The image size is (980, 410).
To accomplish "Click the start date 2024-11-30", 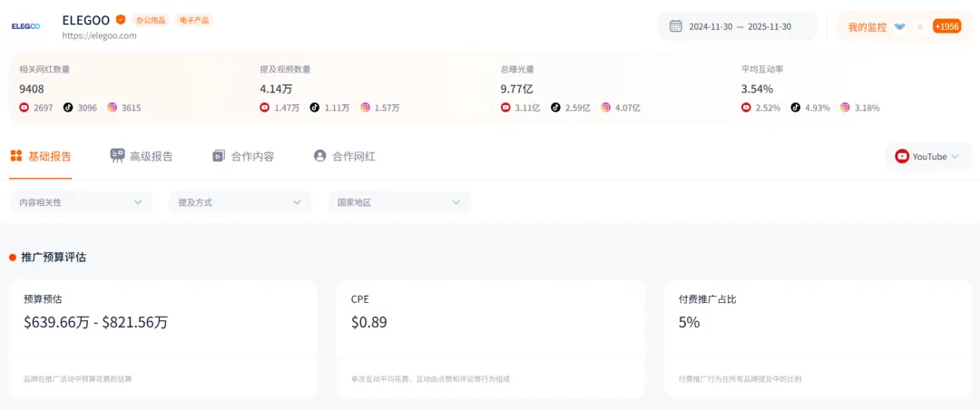I will (x=710, y=27).
